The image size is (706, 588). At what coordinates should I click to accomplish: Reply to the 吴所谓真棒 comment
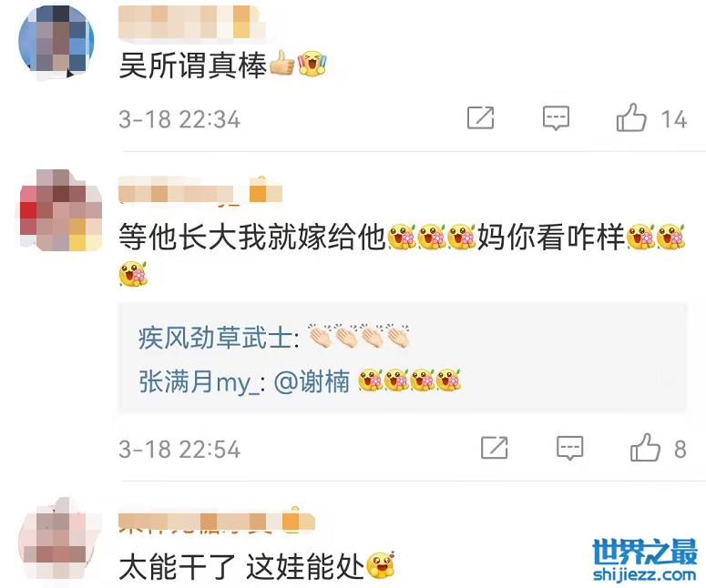pos(556,117)
